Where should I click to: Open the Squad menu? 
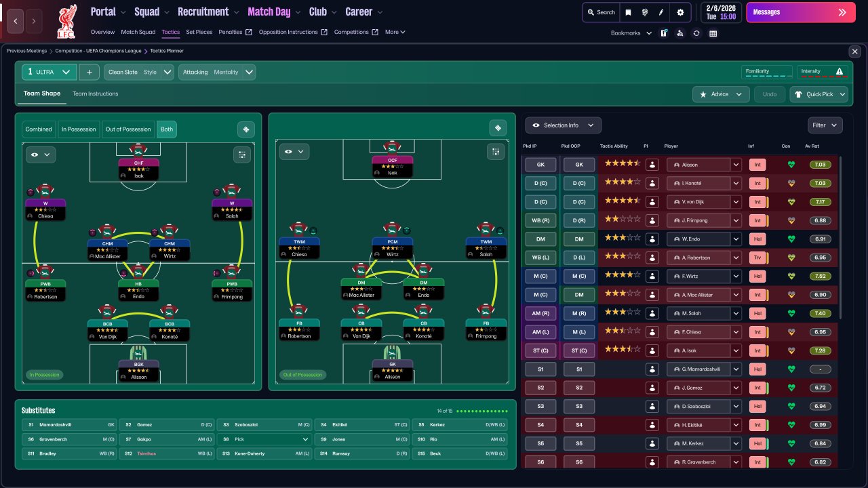tap(151, 12)
